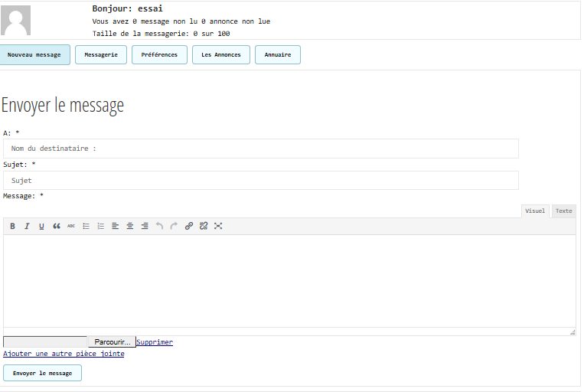The width and height of the screenshot is (584, 392).
Task: Remove link with the broken chain icon
Action: point(204,226)
